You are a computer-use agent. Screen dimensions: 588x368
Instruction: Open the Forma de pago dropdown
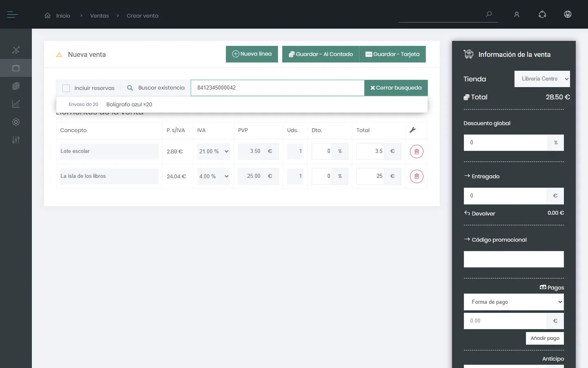[x=514, y=302]
